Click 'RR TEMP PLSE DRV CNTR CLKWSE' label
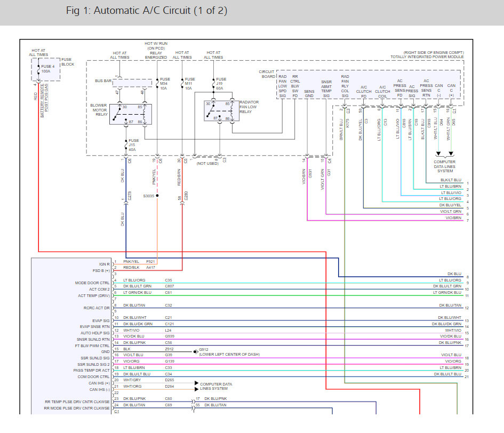 pos(77,402)
